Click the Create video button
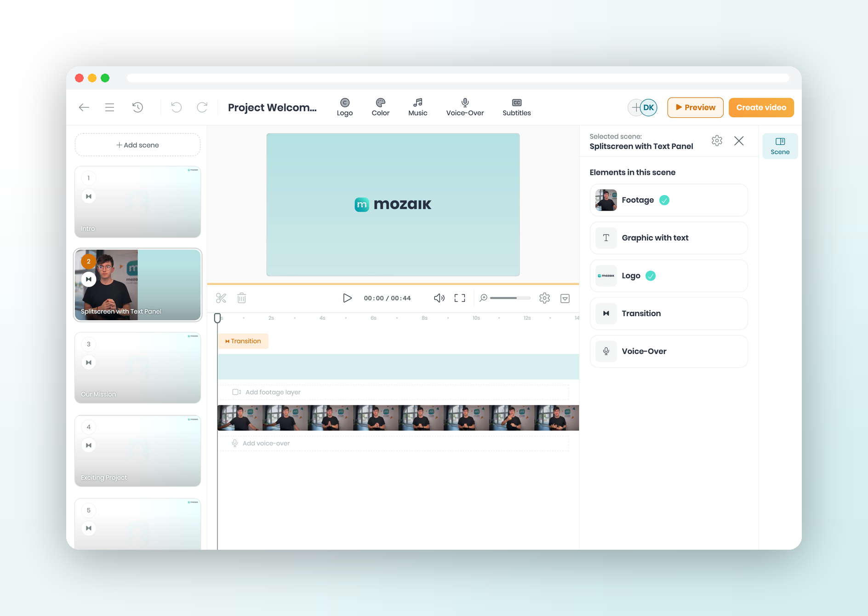This screenshot has width=868, height=616. coord(761,108)
